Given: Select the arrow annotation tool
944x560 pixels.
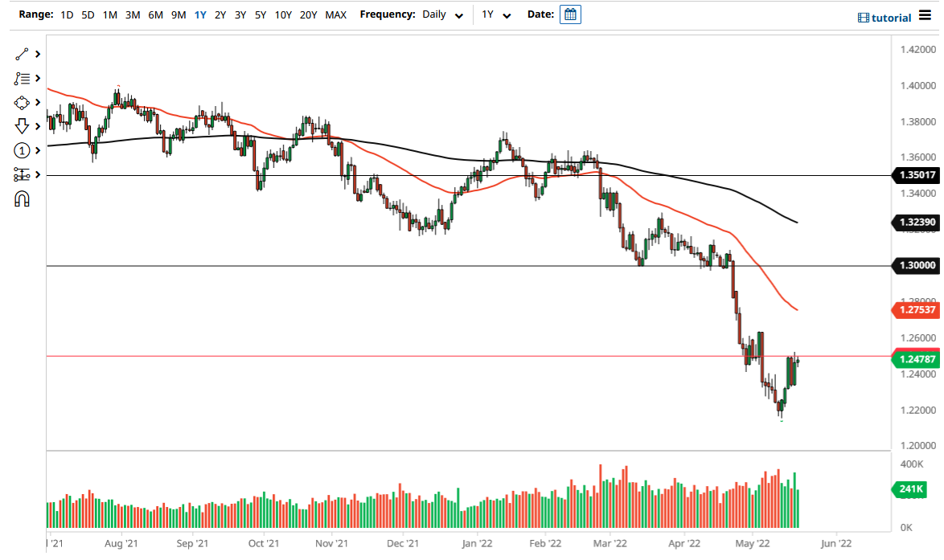Looking at the screenshot, I should click(x=23, y=126).
